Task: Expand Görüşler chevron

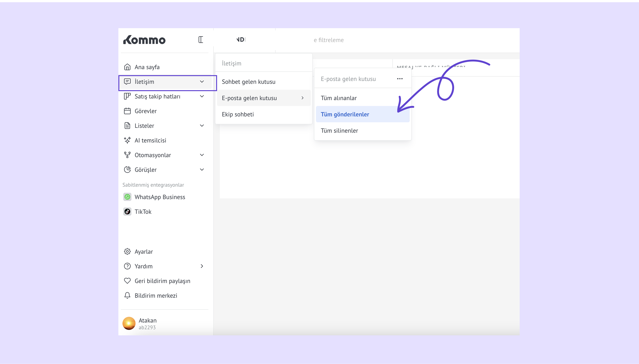Action: click(202, 170)
